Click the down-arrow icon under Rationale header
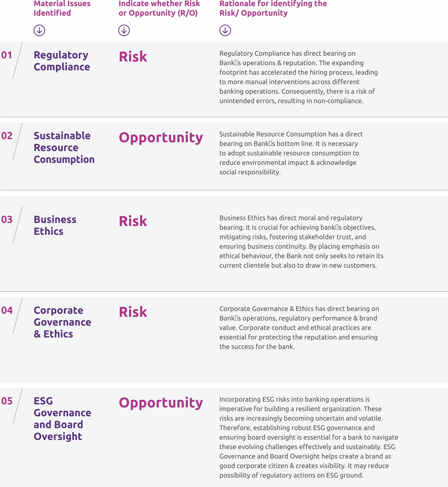The image size is (448, 487). [225, 30]
